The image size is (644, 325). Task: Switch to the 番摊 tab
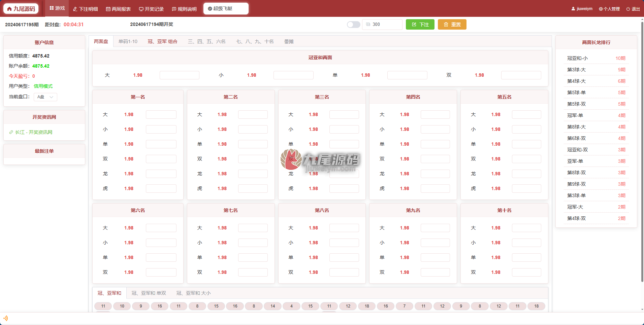(x=289, y=41)
